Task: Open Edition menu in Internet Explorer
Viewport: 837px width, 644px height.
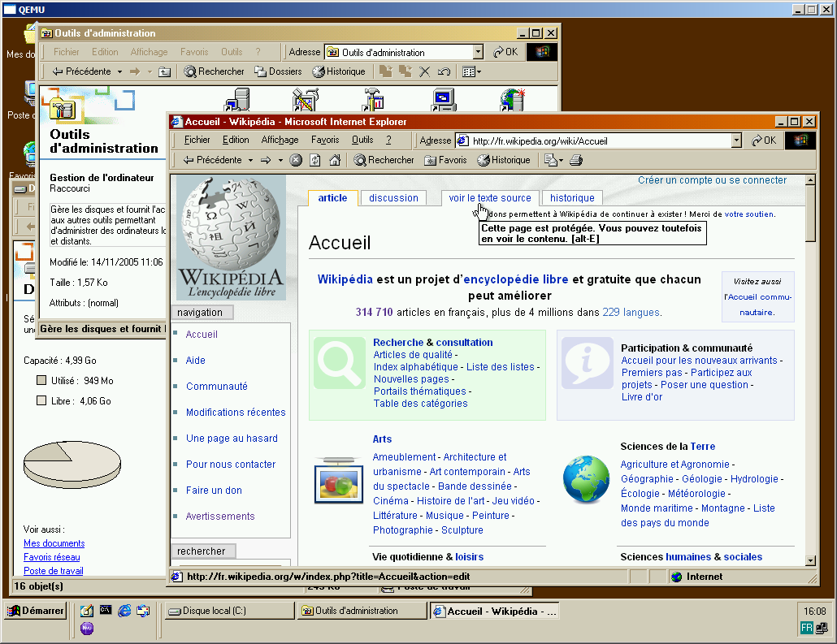Action: coord(236,140)
